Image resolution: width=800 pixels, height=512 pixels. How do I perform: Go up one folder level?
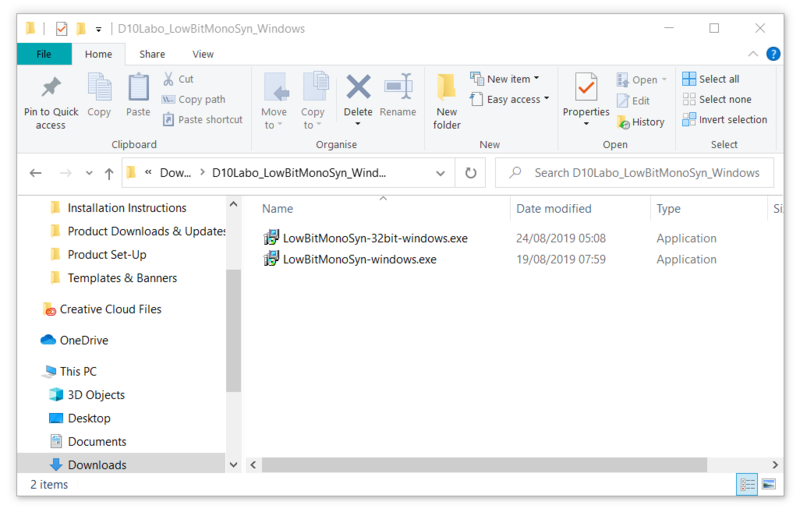point(109,174)
